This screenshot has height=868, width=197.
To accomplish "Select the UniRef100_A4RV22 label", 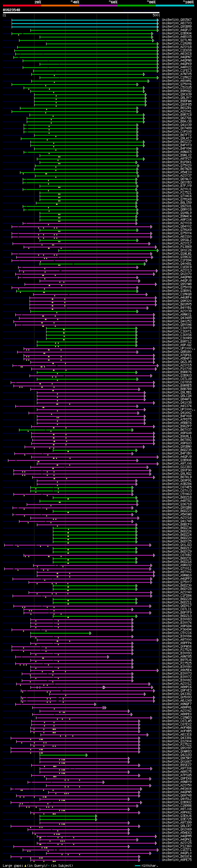I will coord(177,67).
